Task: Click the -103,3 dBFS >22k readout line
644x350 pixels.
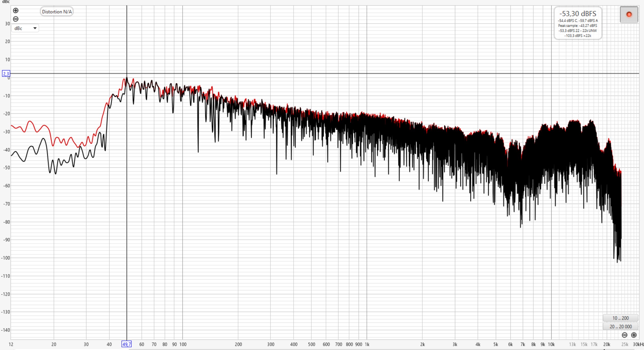Action: (x=577, y=36)
